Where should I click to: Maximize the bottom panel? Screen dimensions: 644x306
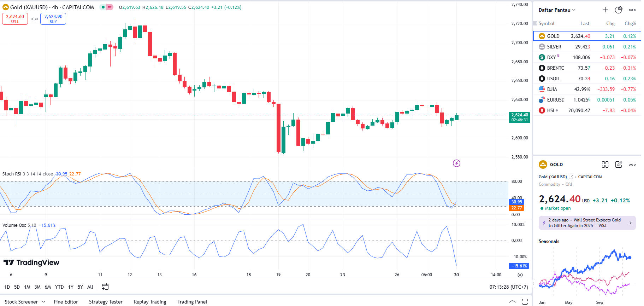(525, 302)
